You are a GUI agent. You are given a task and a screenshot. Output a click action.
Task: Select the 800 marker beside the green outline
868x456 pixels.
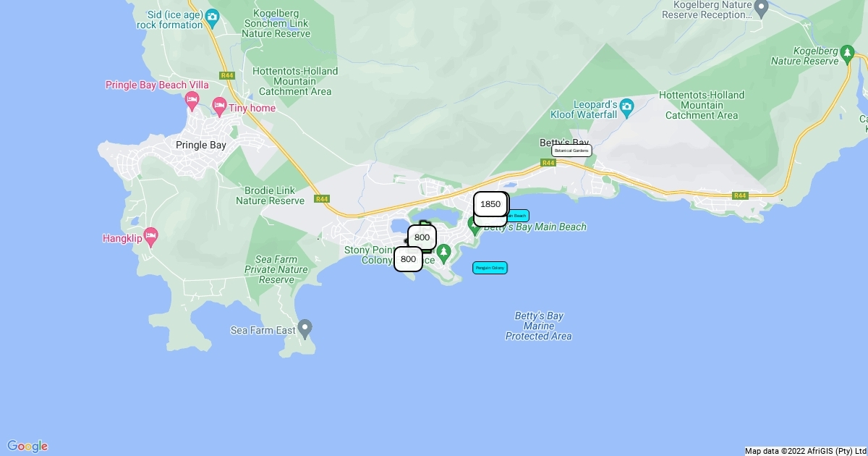422,237
